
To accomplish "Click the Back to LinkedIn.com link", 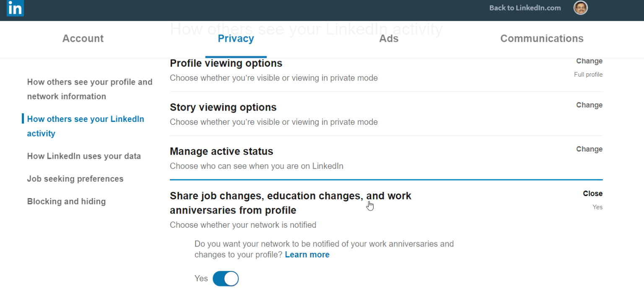I will 525,8.
